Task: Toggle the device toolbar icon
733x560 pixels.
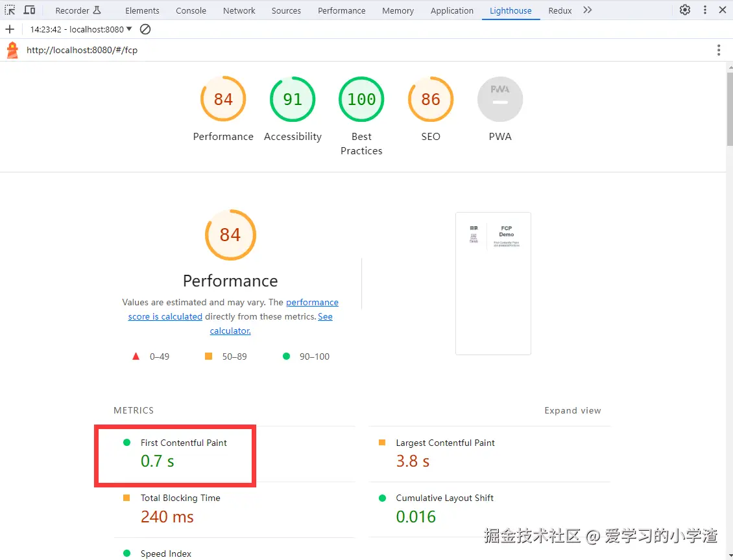Action: pos(29,10)
